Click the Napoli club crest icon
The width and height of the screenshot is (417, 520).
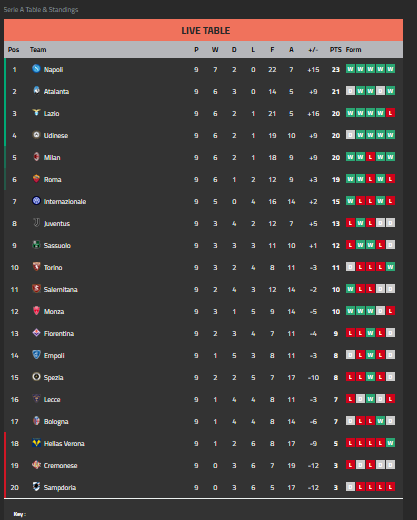coord(36,69)
